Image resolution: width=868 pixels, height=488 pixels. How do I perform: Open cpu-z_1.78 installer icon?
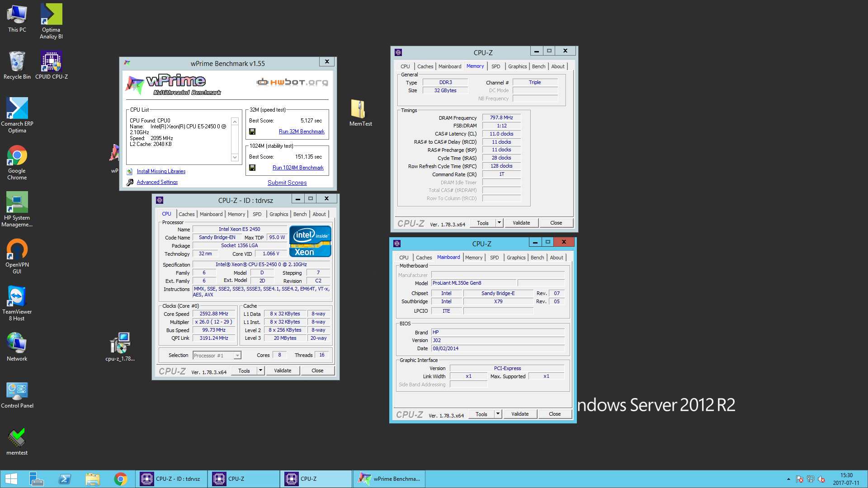(120, 347)
